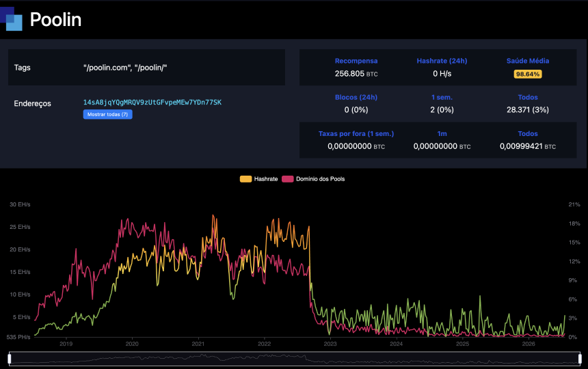Click the 2 (0%) weekly blocks value
The width and height of the screenshot is (588, 369).
[442, 110]
